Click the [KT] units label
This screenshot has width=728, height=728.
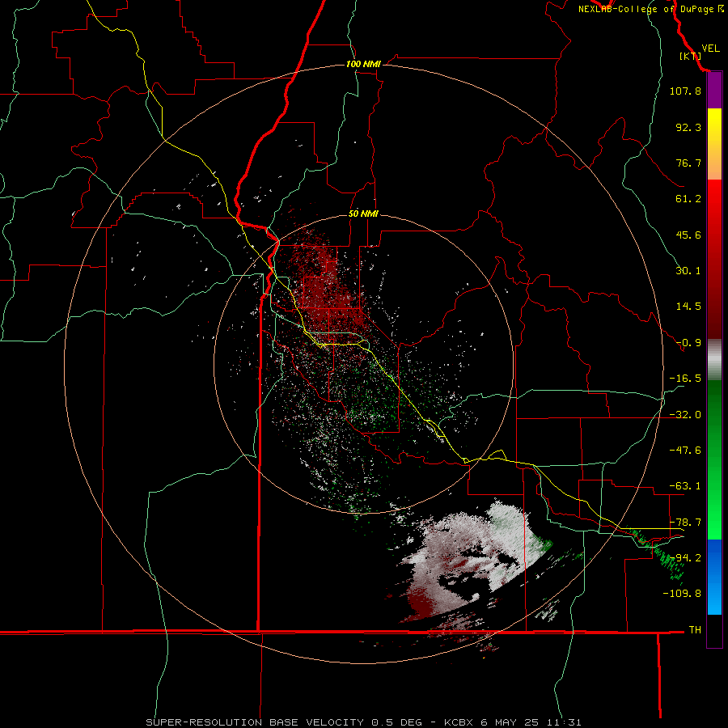[x=690, y=56]
